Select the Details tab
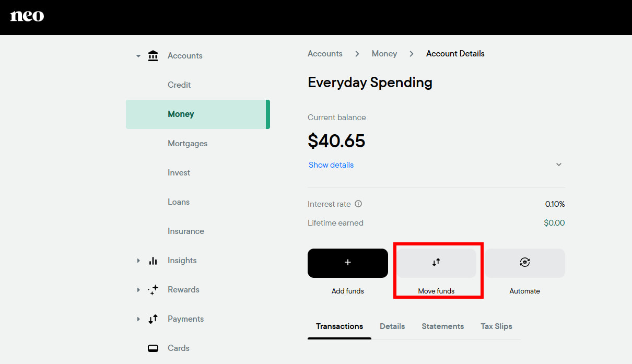This screenshot has width=632, height=364. pos(392,326)
